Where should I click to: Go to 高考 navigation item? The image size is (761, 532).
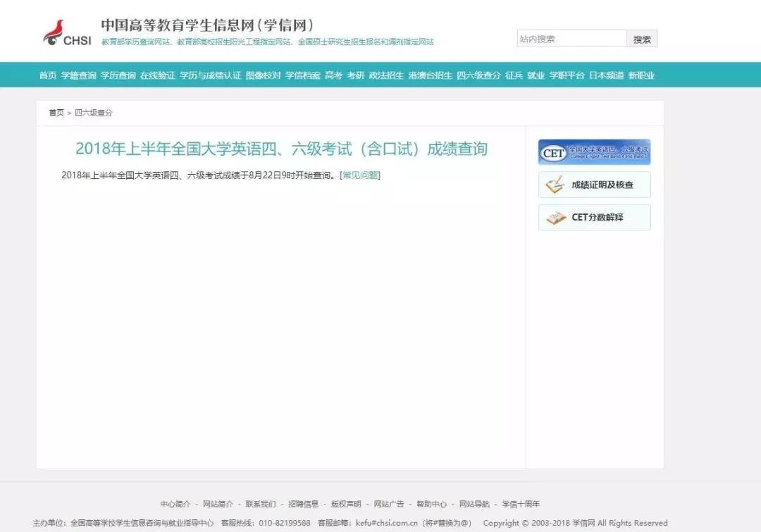click(333, 75)
